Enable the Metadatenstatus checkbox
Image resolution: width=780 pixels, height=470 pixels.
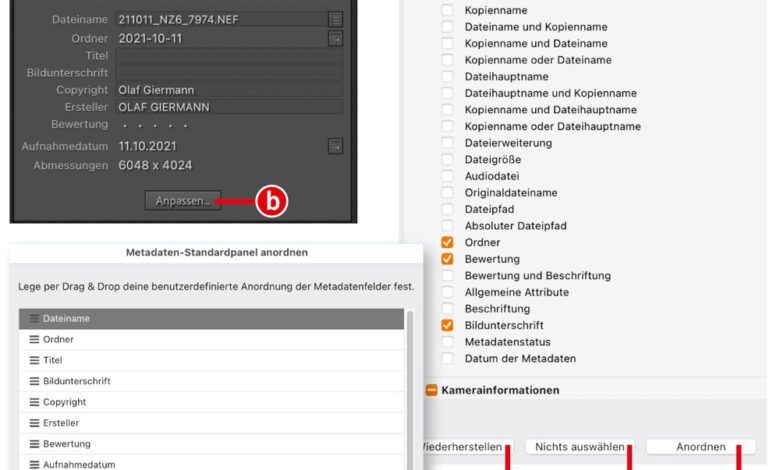click(x=447, y=342)
